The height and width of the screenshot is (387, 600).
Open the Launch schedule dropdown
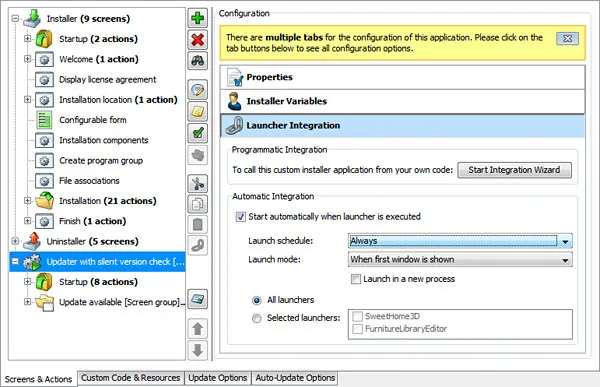[x=460, y=241]
